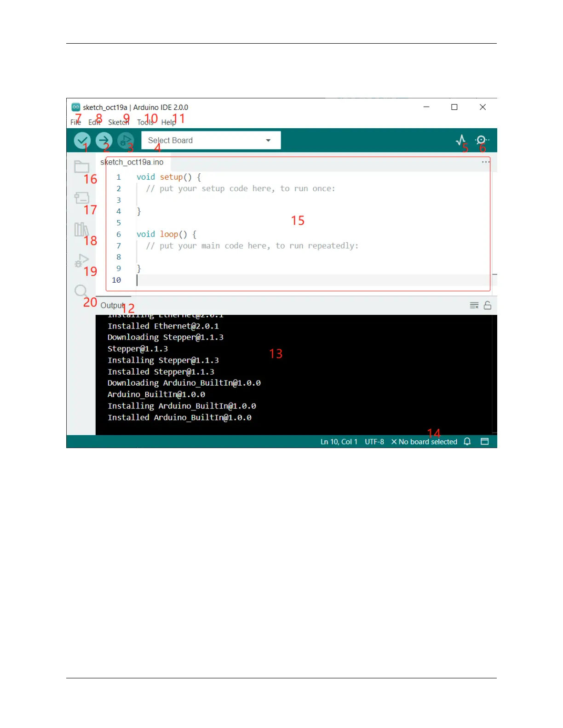Image resolution: width=563 pixels, height=728 pixels.
Task: Open the Serial Plotter
Action: coord(461,140)
